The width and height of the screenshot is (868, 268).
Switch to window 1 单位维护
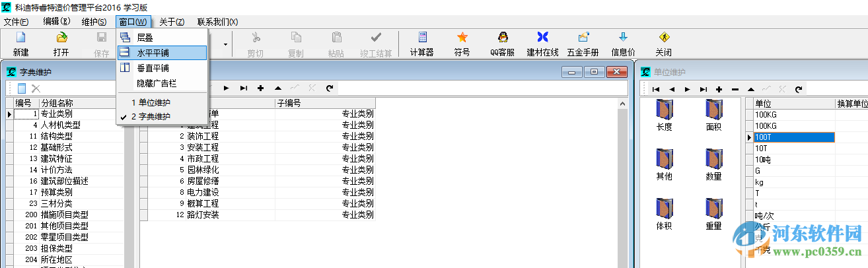pyautogui.click(x=162, y=102)
